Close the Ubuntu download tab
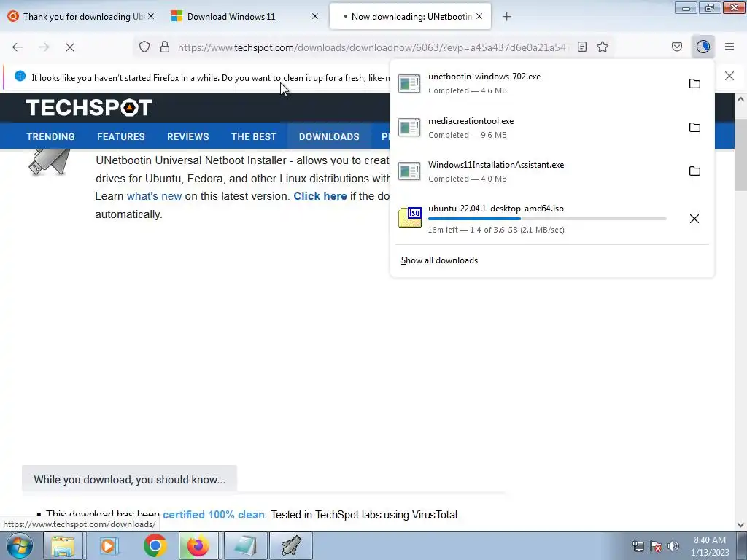Screen dimensions: 747x560 coord(151,16)
